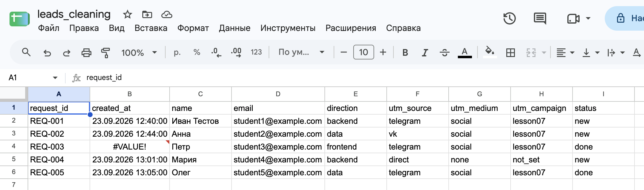Open more number formats (123)
The image size is (644, 190).
256,52
